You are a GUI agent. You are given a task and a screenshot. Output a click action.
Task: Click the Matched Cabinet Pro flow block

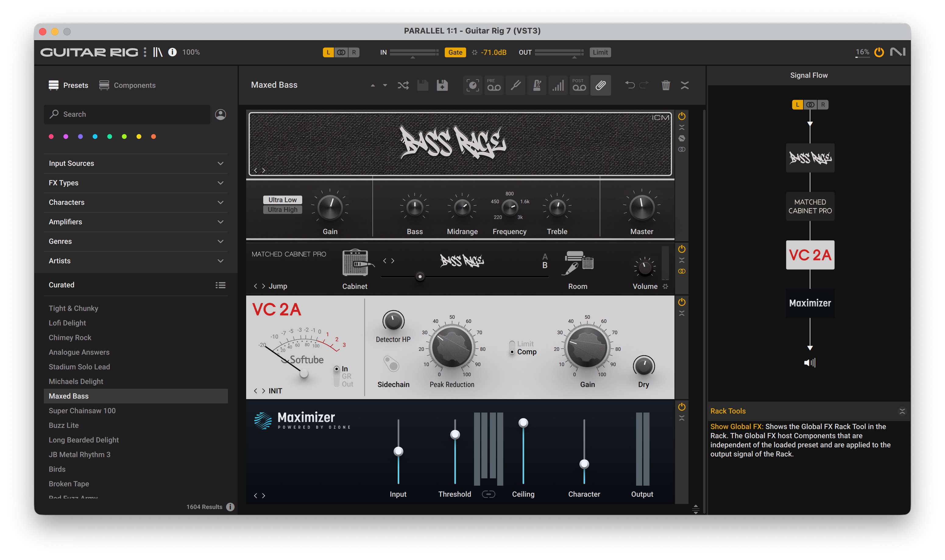pyautogui.click(x=810, y=206)
